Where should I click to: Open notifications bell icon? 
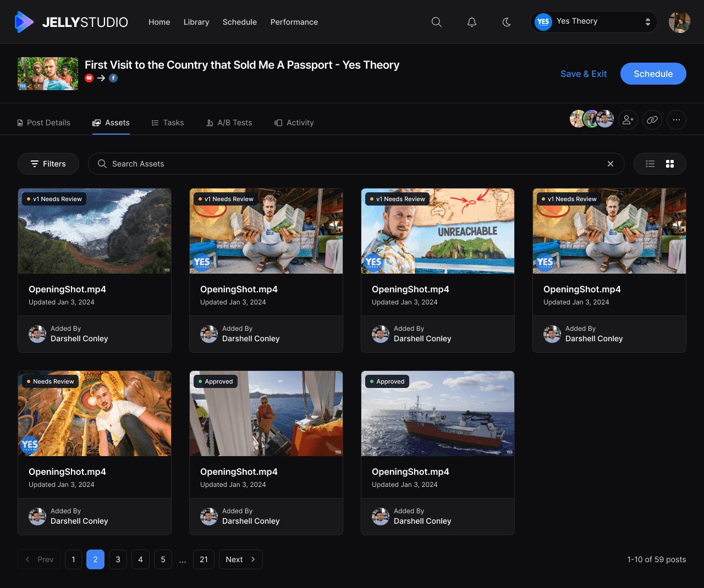(472, 22)
